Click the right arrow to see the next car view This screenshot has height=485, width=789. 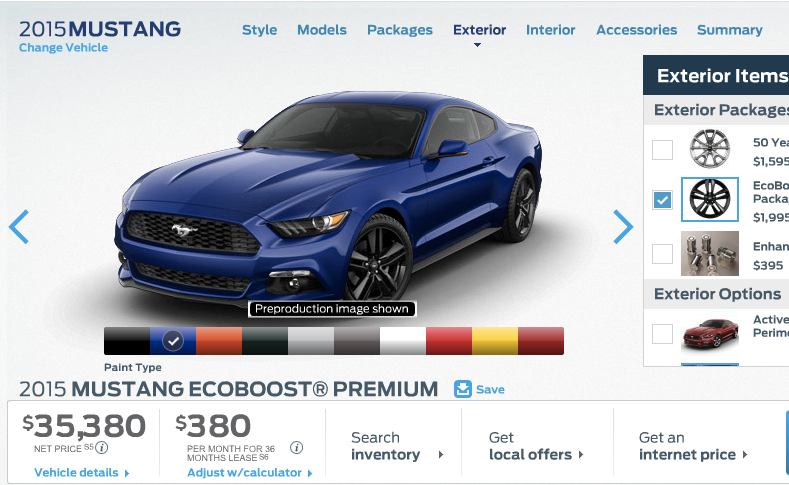point(623,227)
